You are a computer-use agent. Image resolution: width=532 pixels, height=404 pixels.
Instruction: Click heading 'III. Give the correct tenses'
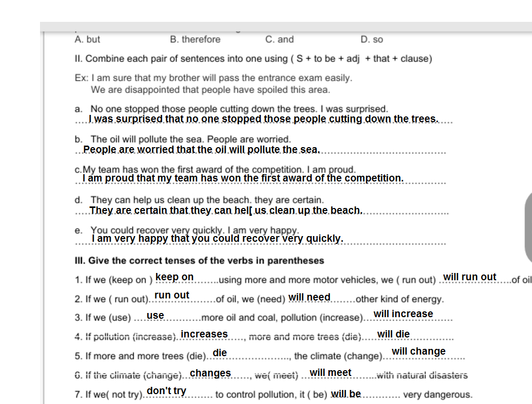[199, 260]
